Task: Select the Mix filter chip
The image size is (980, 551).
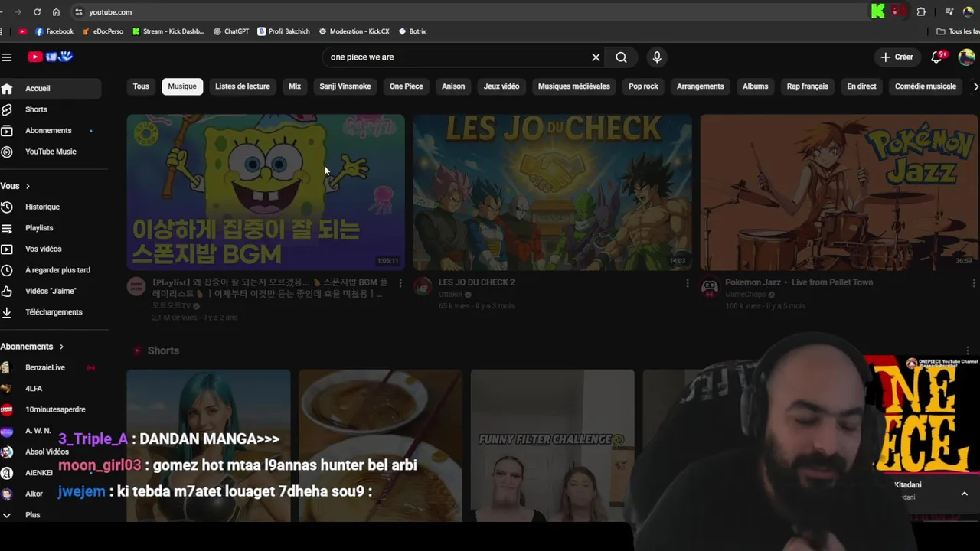Action: (295, 86)
